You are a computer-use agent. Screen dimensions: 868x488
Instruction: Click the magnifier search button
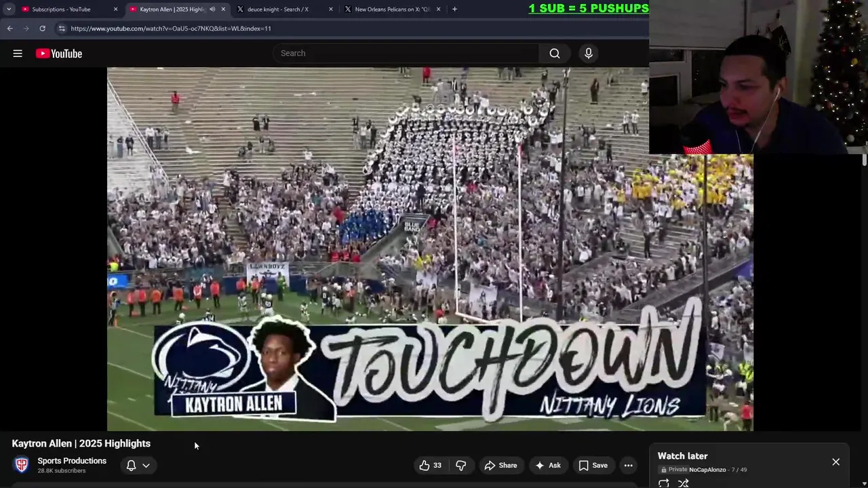click(555, 54)
